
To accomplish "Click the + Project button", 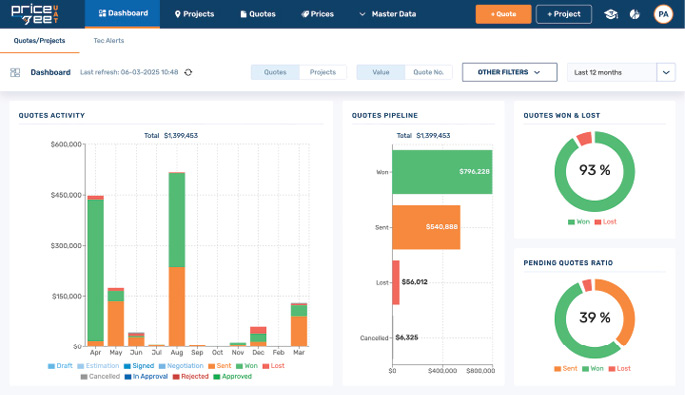I will click(x=564, y=14).
